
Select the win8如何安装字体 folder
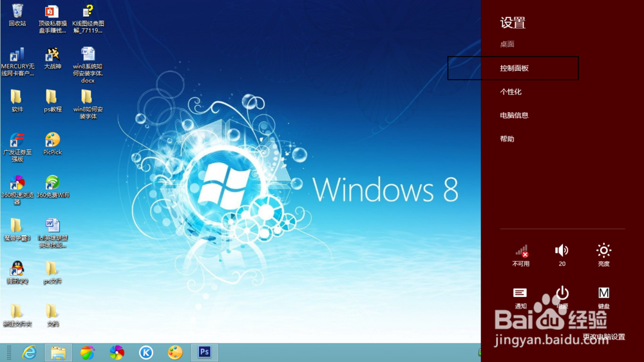[88, 104]
